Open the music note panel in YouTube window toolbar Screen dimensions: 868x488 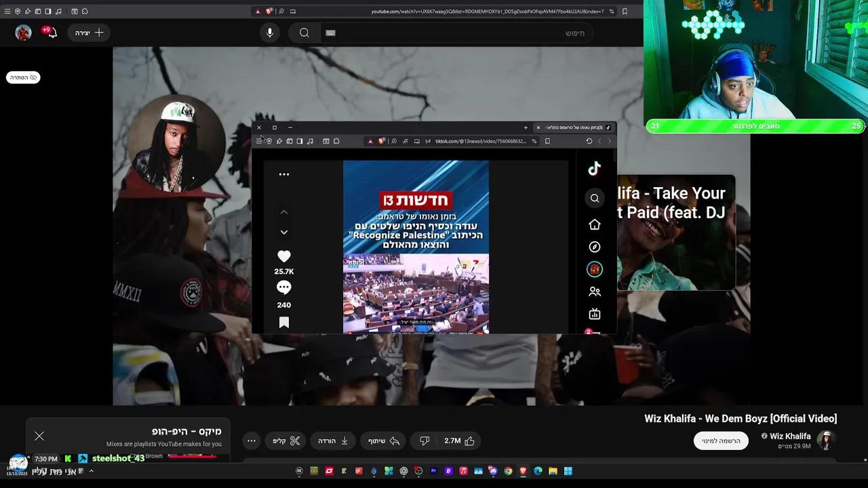58,11
